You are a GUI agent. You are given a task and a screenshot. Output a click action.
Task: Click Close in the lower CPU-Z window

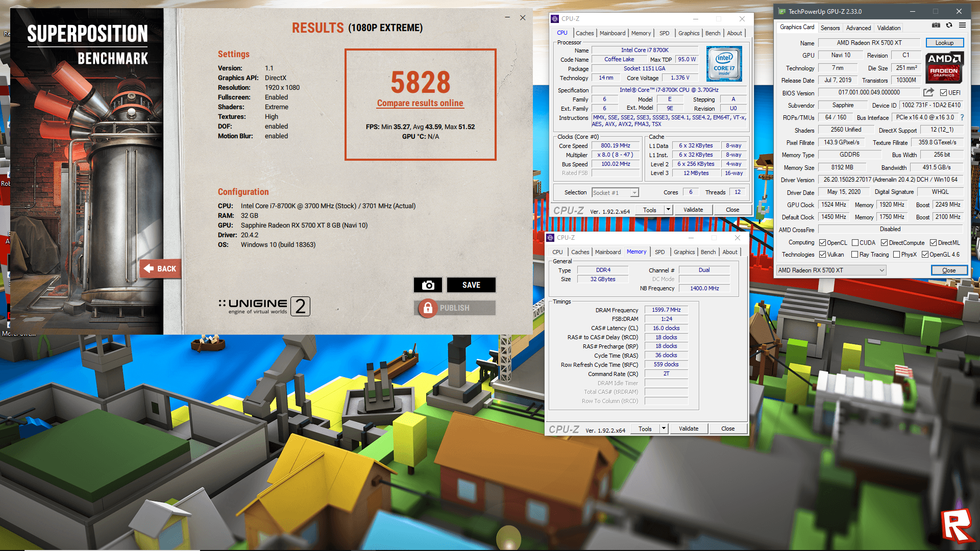(728, 429)
